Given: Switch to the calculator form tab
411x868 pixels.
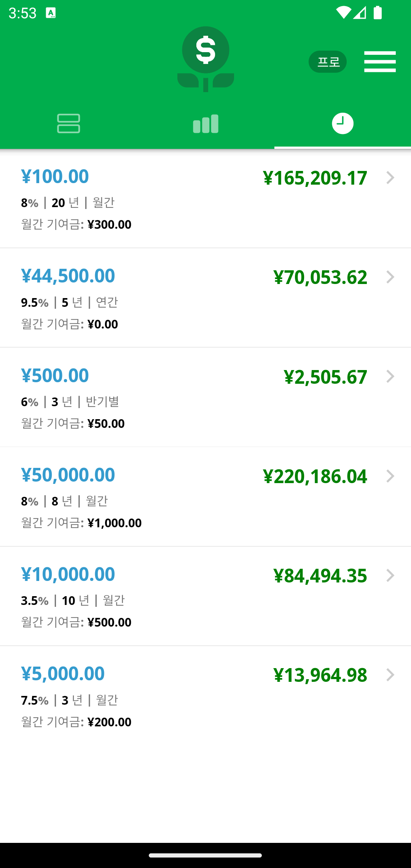Looking at the screenshot, I should 68,124.
